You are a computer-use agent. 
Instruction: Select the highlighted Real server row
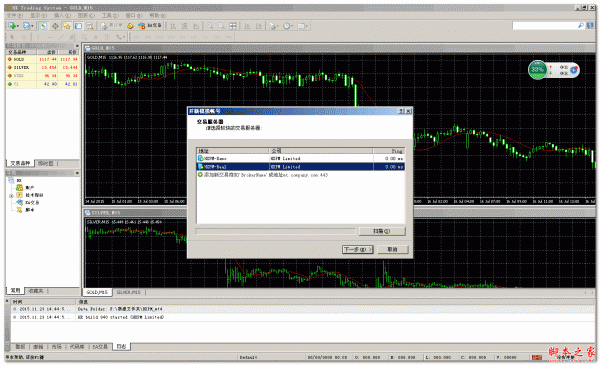coord(300,167)
